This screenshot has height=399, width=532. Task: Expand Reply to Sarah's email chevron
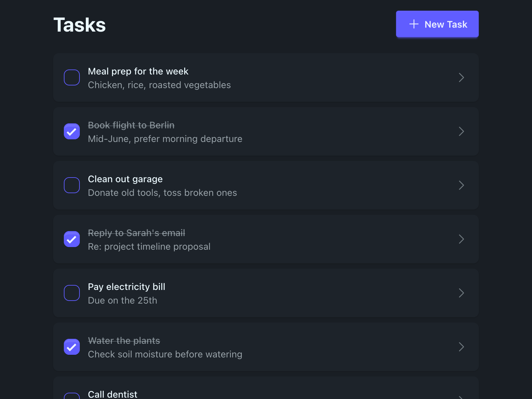point(461,239)
